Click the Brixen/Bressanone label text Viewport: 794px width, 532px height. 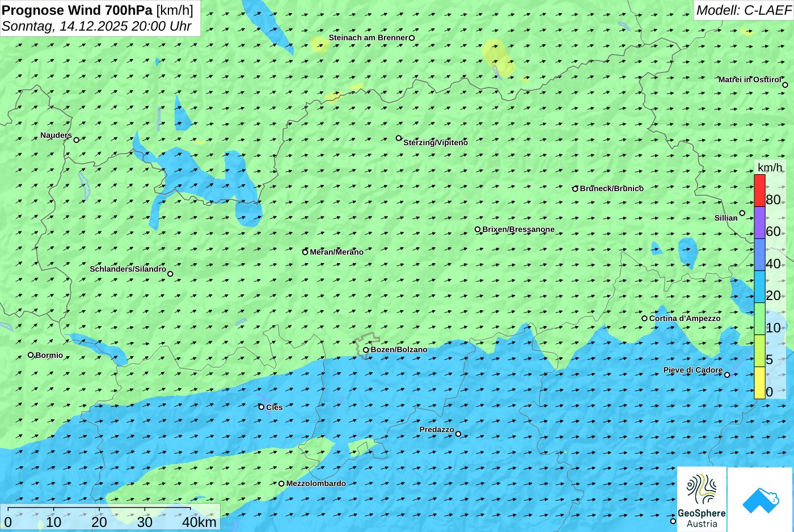point(518,229)
